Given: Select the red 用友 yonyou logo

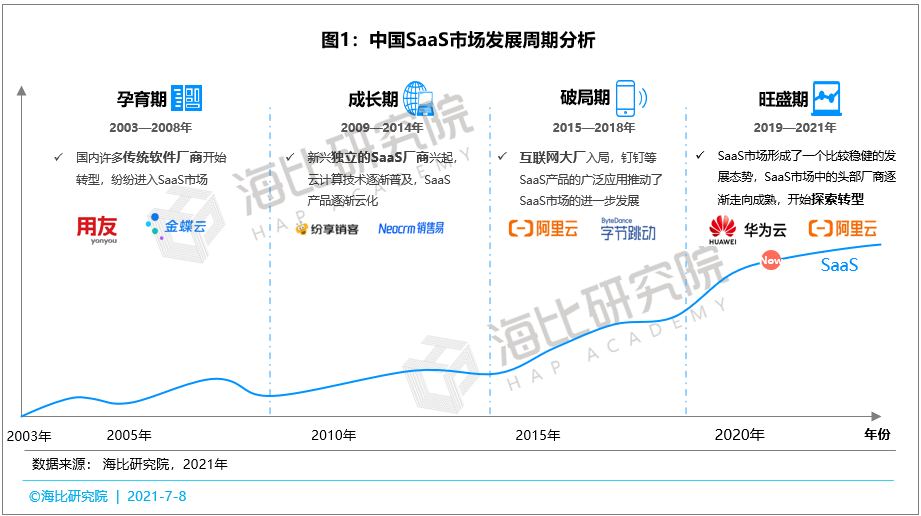Looking at the screenshot, I should point(97,228).
